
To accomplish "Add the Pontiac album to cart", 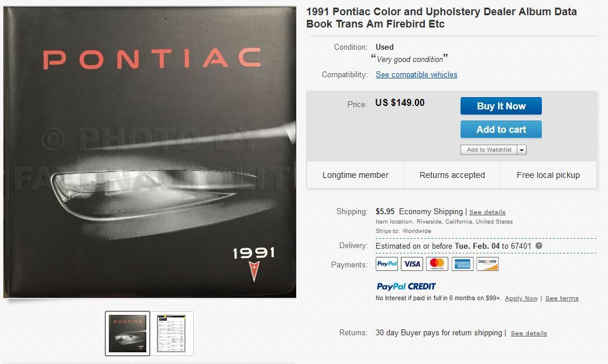I will coord(501,129).
